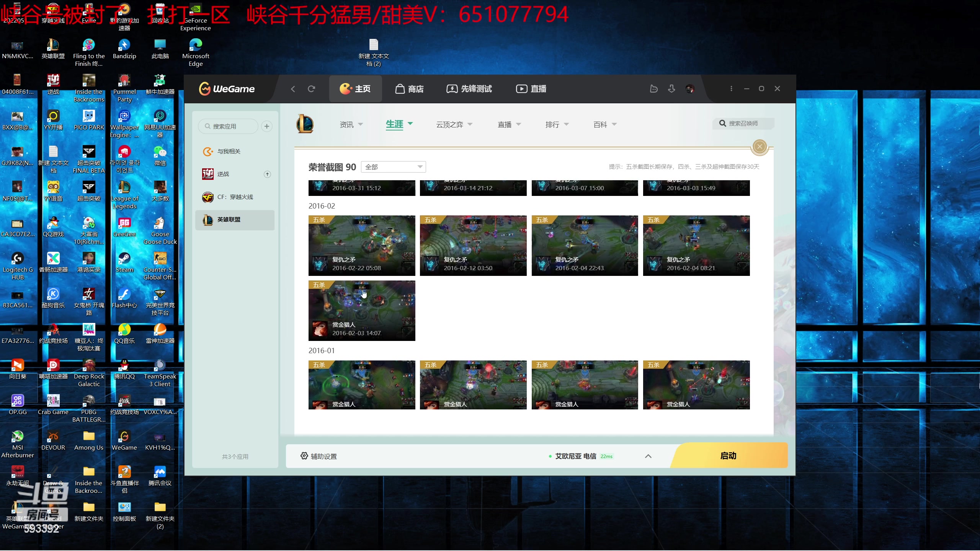Click the WeGame back arrow icon
The image size is (980, 551).
tap(293, 89)
